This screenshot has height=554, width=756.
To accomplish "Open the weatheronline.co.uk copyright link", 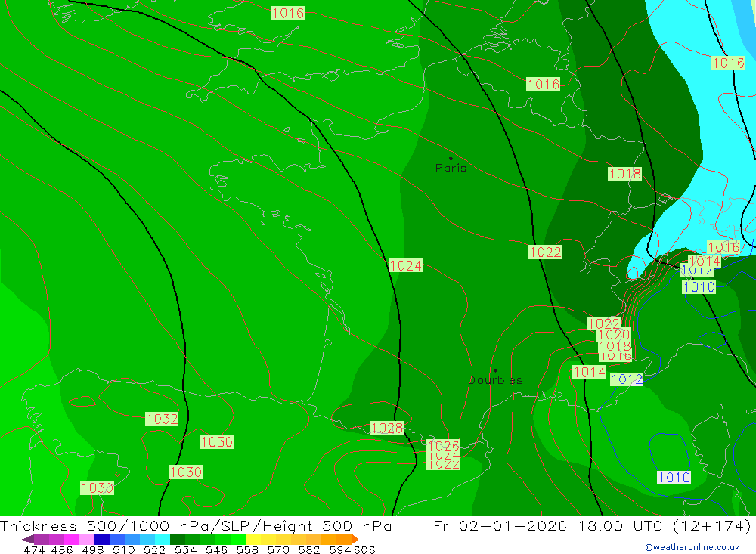I will 692,547.
